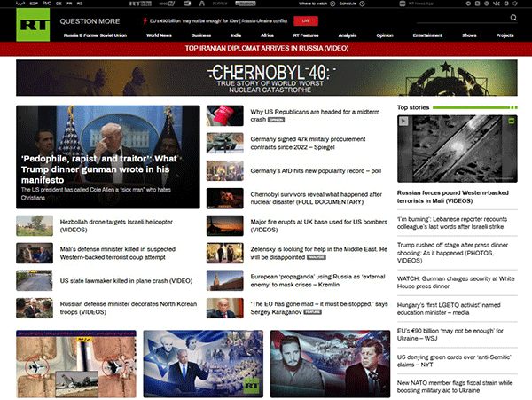Open the Trump dinner gunman manifesto story
532x400 pixels.
[108, 157]
